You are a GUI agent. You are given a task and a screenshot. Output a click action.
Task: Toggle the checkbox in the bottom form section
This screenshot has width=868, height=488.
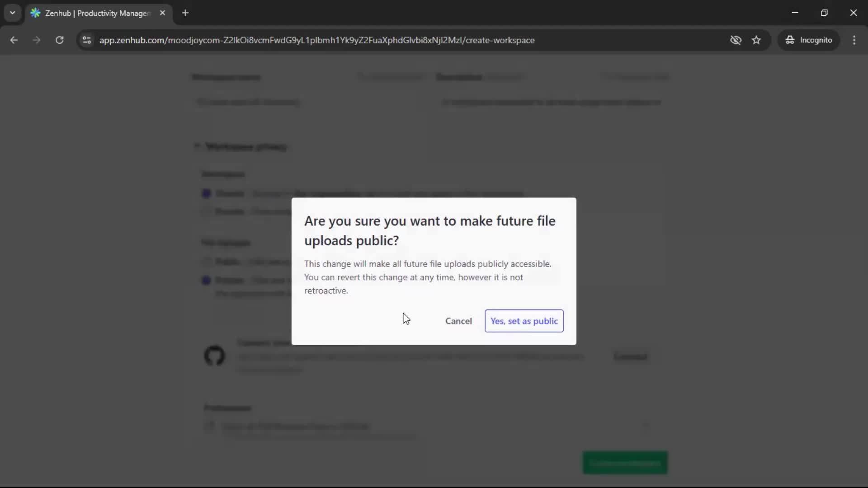pyautogui.click(x=210, y=426)
